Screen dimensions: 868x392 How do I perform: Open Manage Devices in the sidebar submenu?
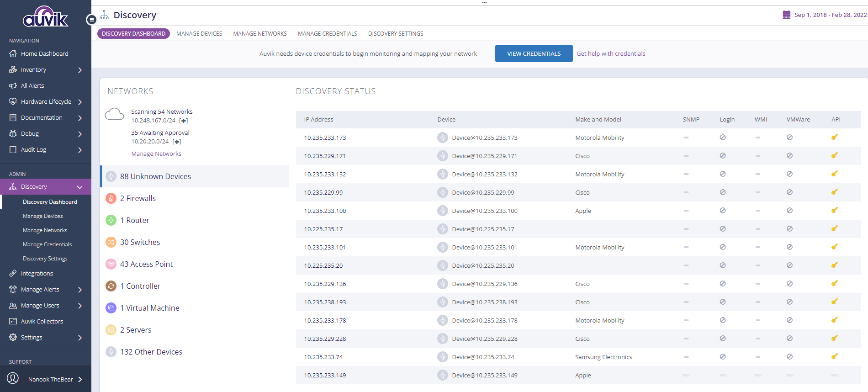tap(43, 216)
